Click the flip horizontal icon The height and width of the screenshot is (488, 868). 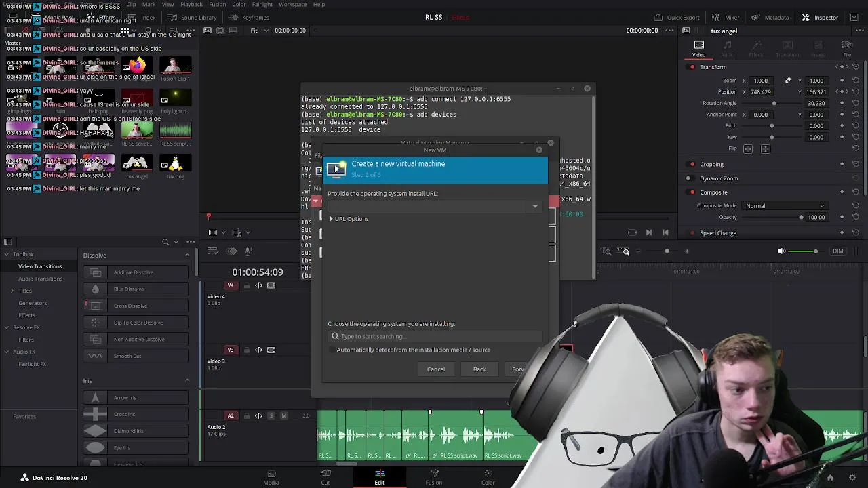point(748,148)
